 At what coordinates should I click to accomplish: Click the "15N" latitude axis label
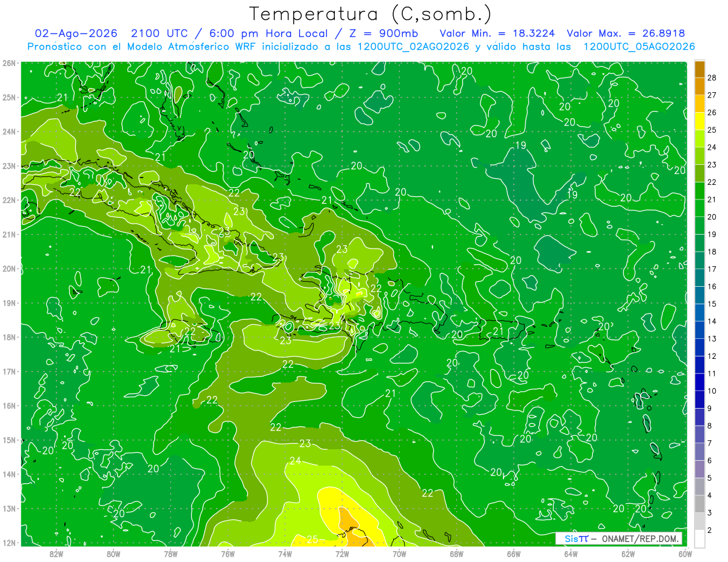click(x=9, y=440)
